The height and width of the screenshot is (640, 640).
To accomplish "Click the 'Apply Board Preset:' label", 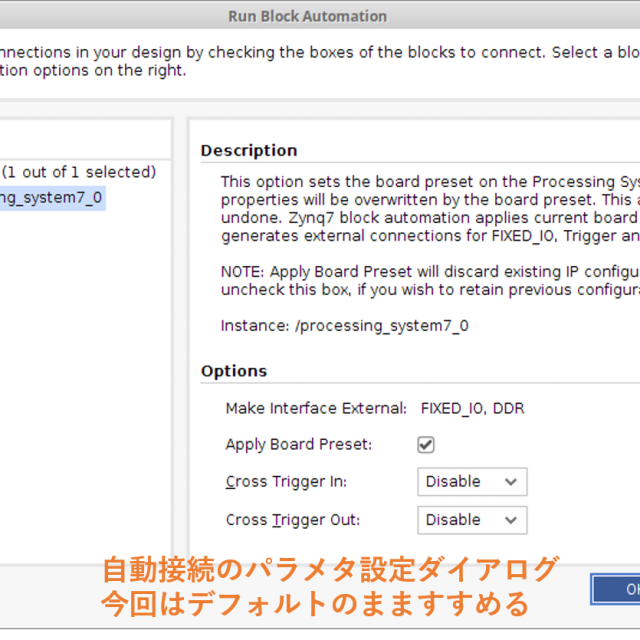I will (x=298, y=444).
